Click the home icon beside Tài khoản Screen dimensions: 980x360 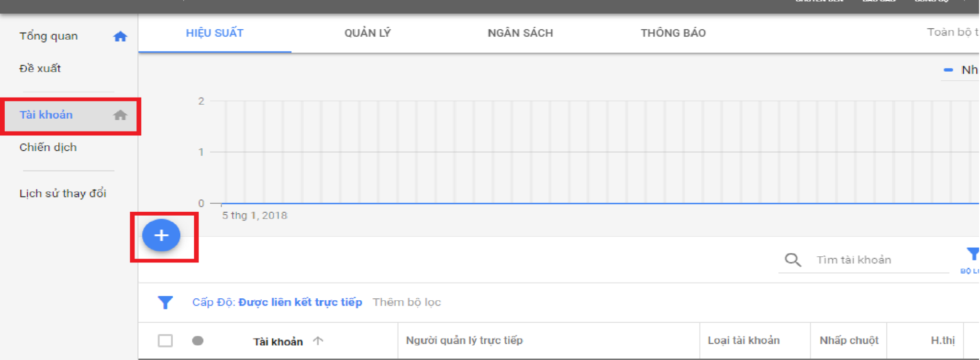(x=120, y=115)
